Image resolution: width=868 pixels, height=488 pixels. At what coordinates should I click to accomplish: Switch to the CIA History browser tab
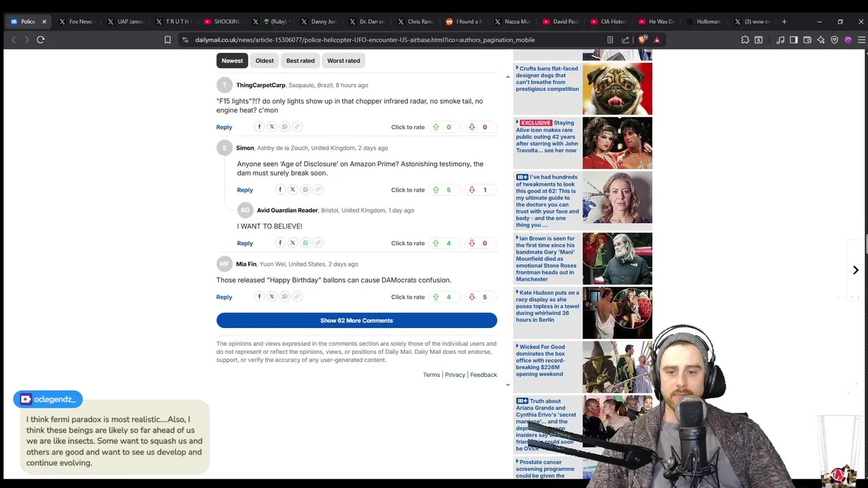pos(609,22)
